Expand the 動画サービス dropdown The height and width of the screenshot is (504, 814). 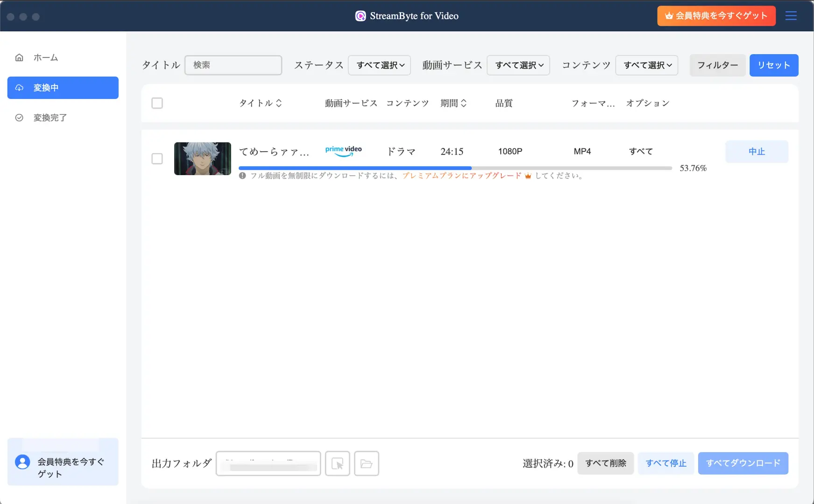tap(518, 65)
